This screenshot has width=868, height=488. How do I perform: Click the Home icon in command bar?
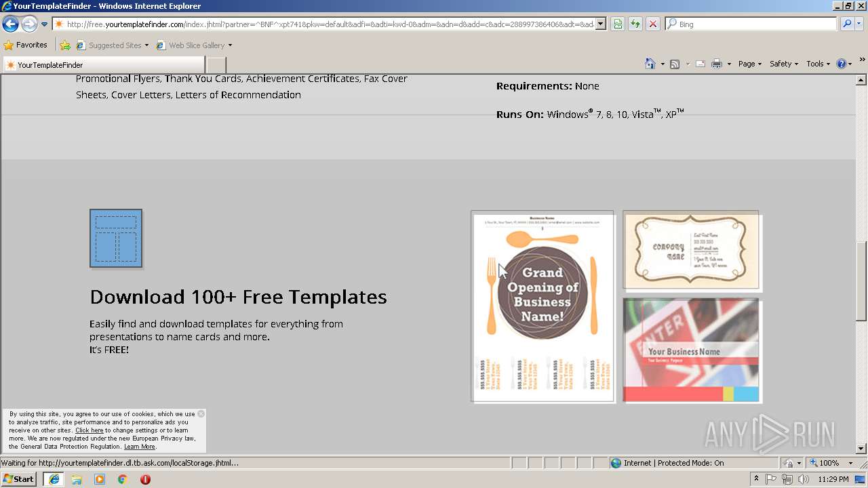tap(650, 64)
